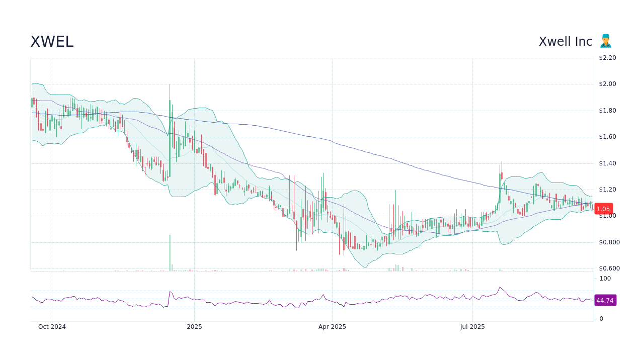Viewport: 644px width, 362px height.
Task: Open the Xwell Inc company name link
Action: pyautogui.click(x=566, y=41)
